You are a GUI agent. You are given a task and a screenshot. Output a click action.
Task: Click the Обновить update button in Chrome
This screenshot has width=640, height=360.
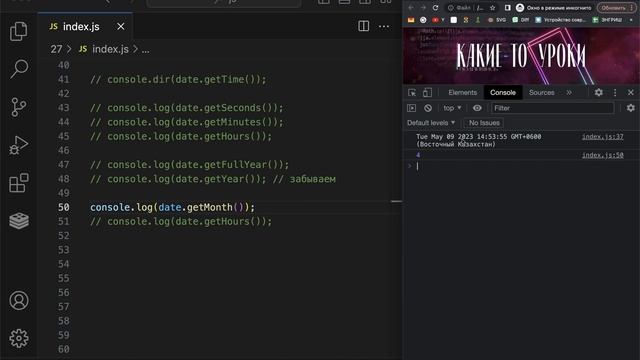pyautogui.click(x=616, y=8)
